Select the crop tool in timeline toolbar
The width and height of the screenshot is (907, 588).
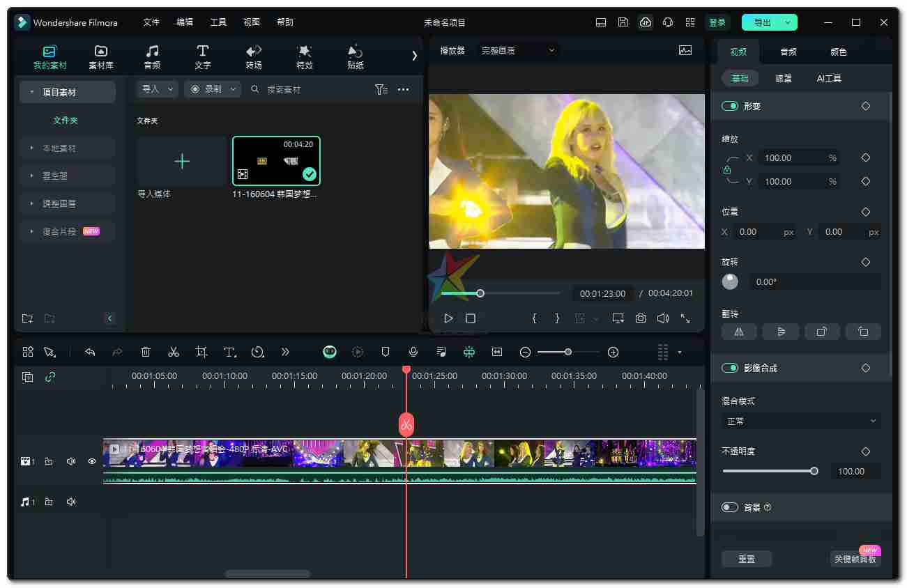pos(201,352)
